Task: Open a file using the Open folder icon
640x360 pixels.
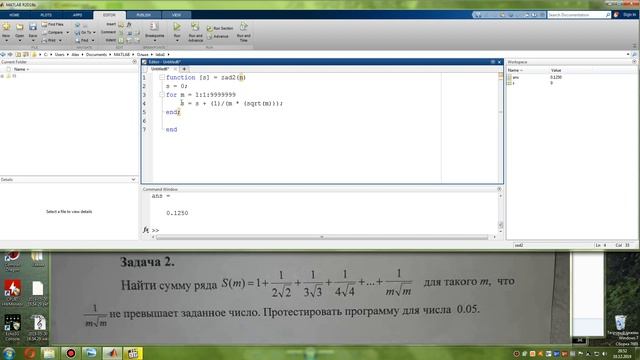Action: pyautogui.click(x=20, y=27)
